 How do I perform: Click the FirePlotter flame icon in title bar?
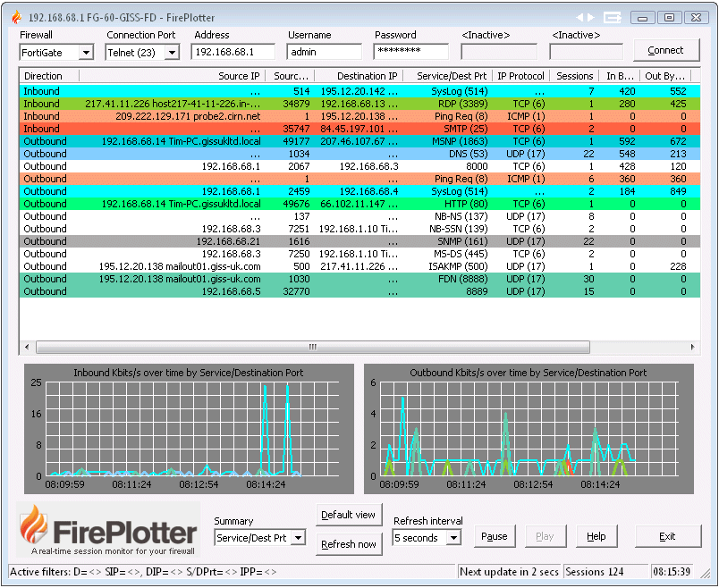(x=16, y=17)
